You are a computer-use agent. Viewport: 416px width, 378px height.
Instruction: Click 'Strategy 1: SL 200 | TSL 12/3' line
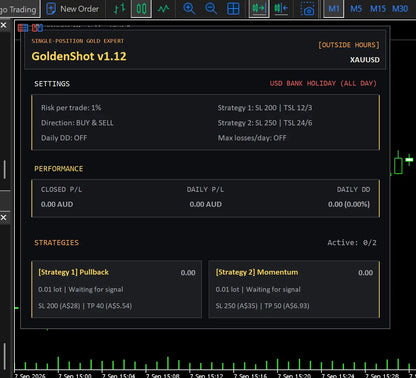(265, 108)
